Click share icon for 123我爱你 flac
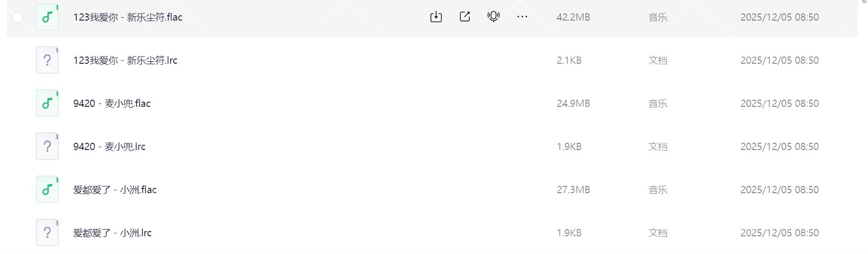The image size is (868, 254). point(465,17)
